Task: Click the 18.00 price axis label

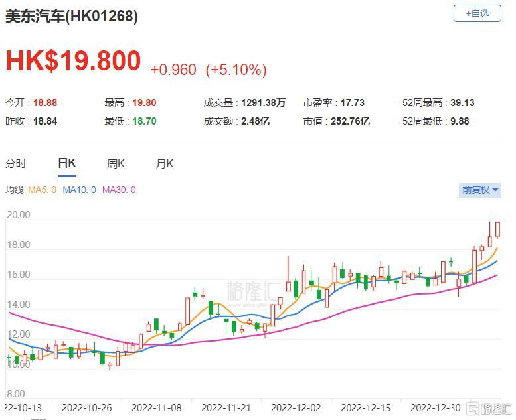Action: pyautogui.click(x=19, y=245)
